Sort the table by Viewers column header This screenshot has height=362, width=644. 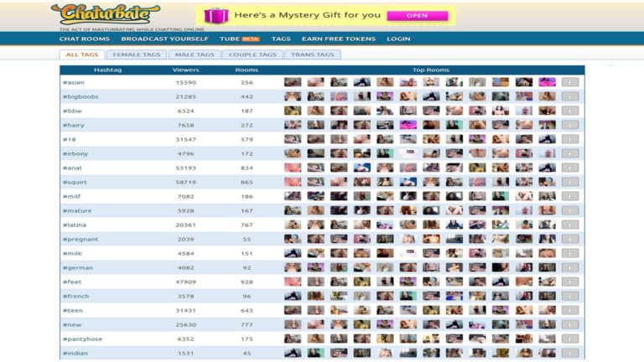[x=185, y=70]
